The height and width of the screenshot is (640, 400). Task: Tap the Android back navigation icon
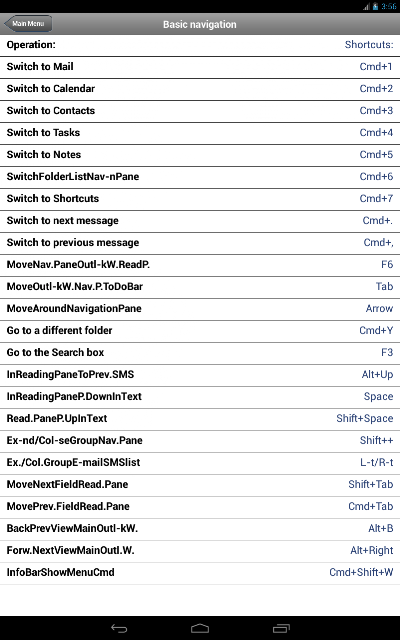119,629
